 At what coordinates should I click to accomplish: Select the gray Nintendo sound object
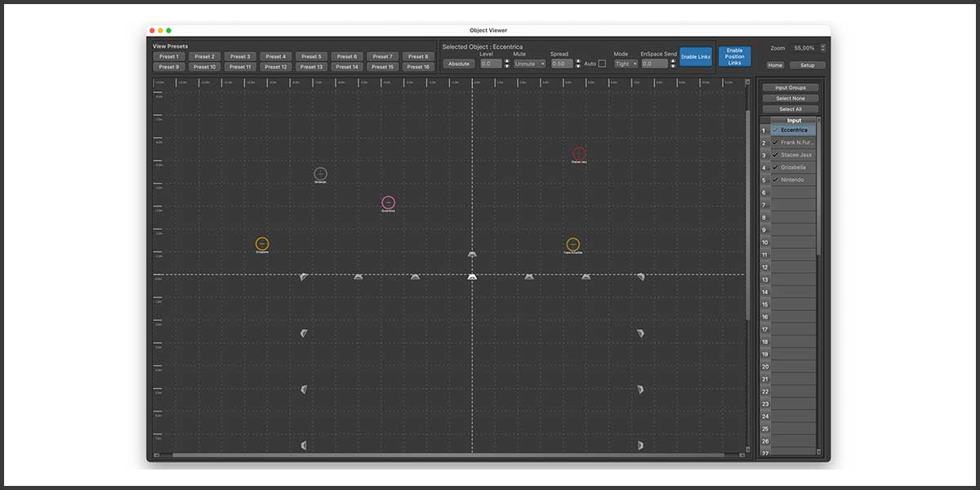[x=321, y=173]
